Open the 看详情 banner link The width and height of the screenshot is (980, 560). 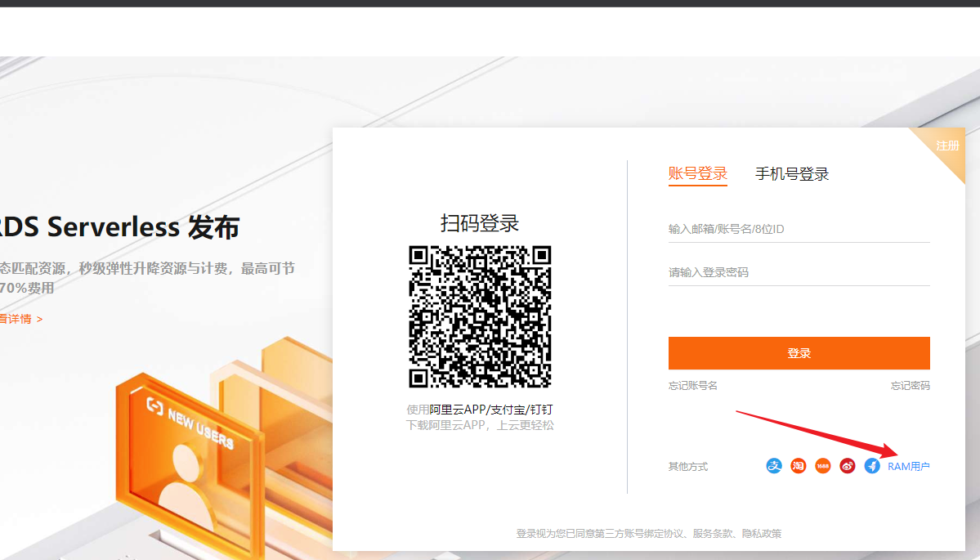[20, 319]
